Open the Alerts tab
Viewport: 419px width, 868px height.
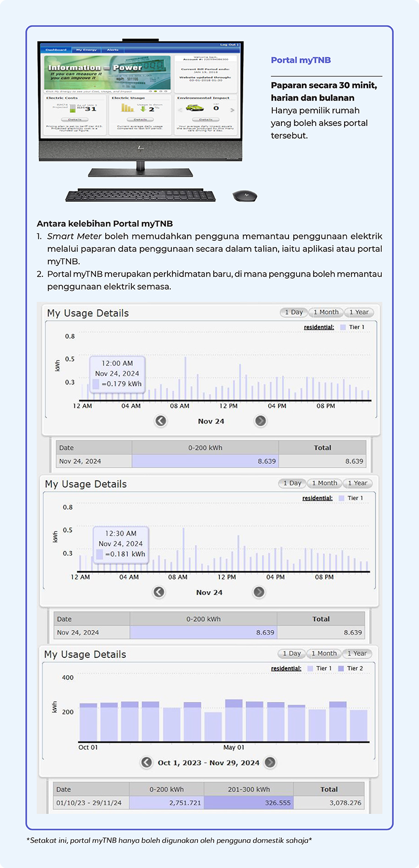(x=113, y=50)
